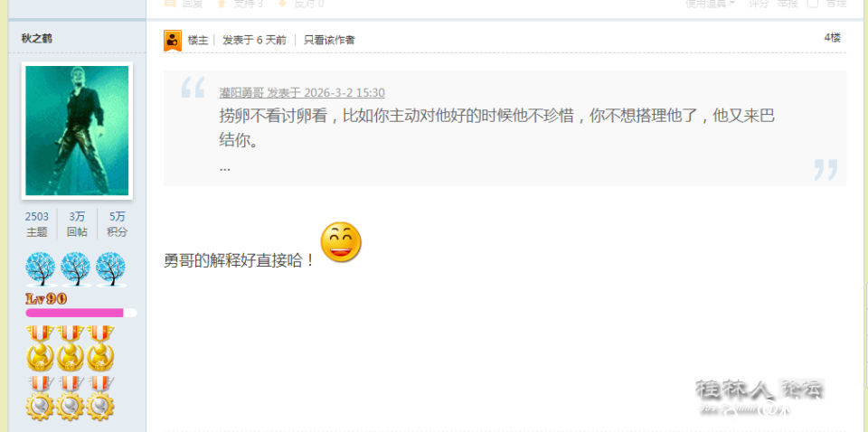Click the orange 楼主 author badge icon
Image resolution: width=868 pixels, height=432 pixels.
click(173, 41)
